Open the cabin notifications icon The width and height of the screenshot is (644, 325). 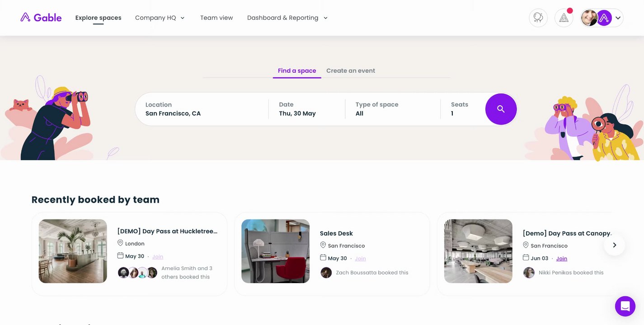coord(564,18)
